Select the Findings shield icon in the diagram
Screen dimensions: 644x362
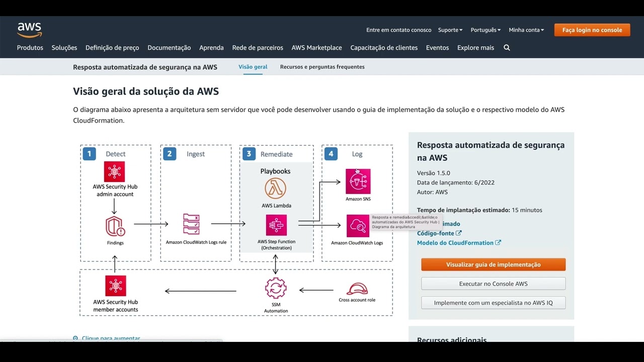[x=115, y=226]
